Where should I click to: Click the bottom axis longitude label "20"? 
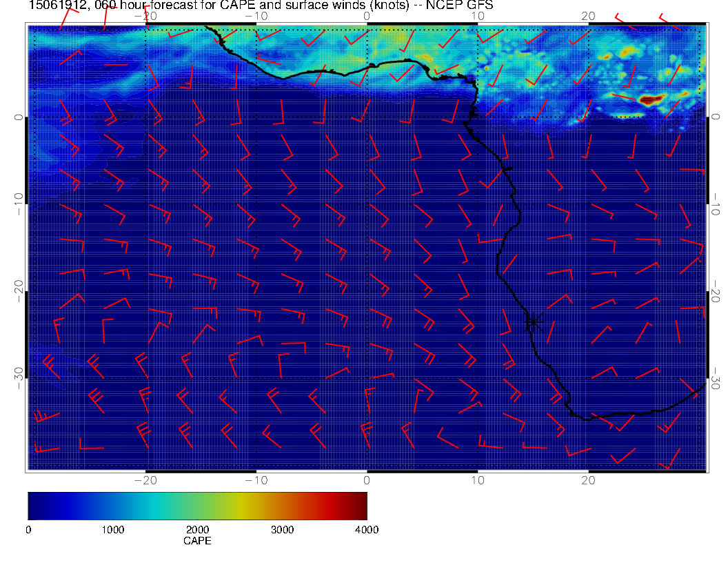(x=588, y=480)
